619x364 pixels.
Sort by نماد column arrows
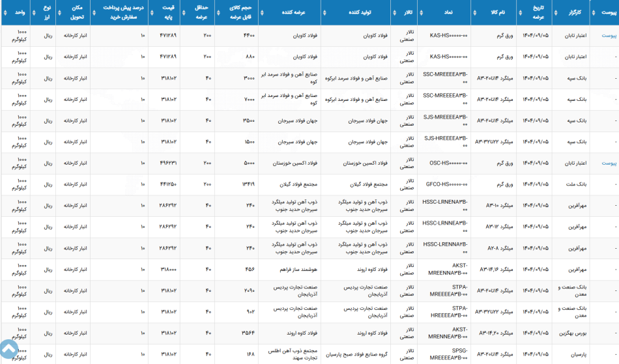(421, 12)
